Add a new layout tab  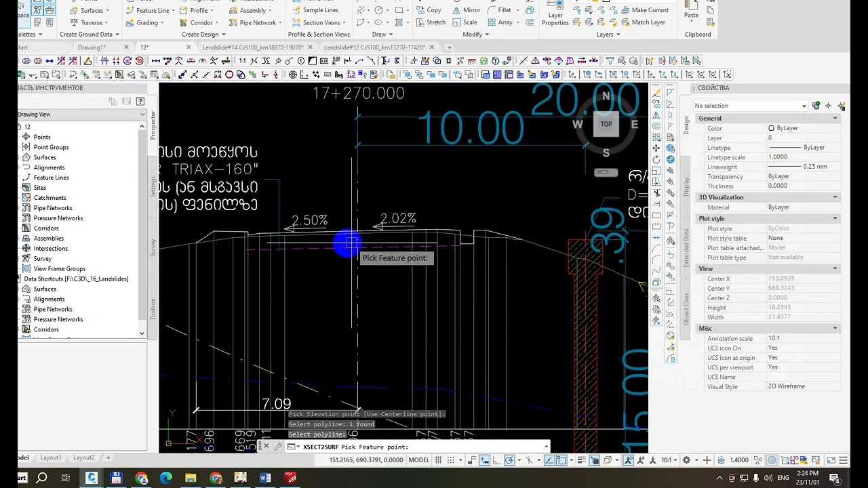tap(108, 457)
